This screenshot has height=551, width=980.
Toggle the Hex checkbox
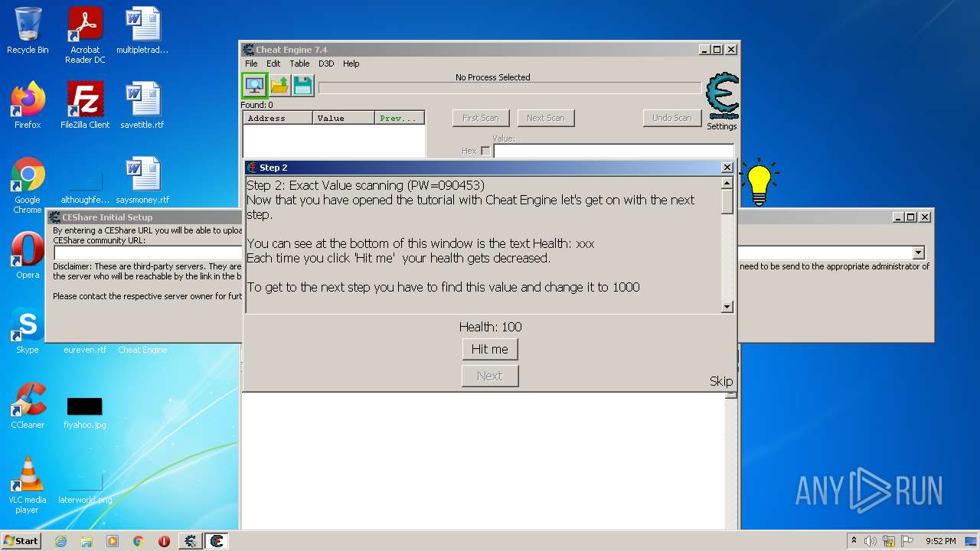[x=485, y=151]
